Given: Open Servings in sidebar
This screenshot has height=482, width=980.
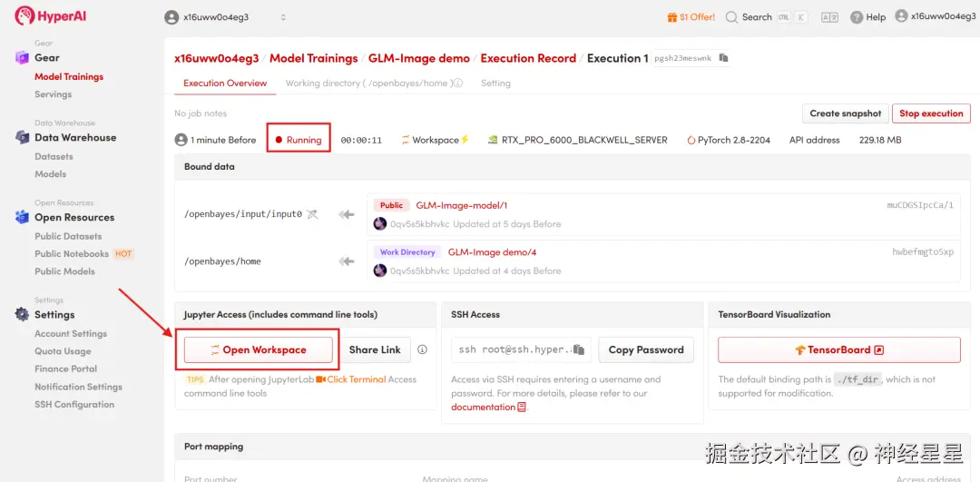Looking at the screenshot, I should pyautogui.click(x=54, y=94).
